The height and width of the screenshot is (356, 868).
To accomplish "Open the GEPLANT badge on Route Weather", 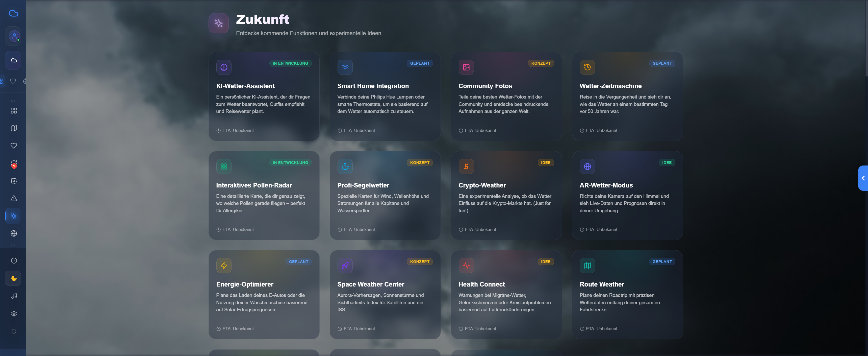I will 662,261.
